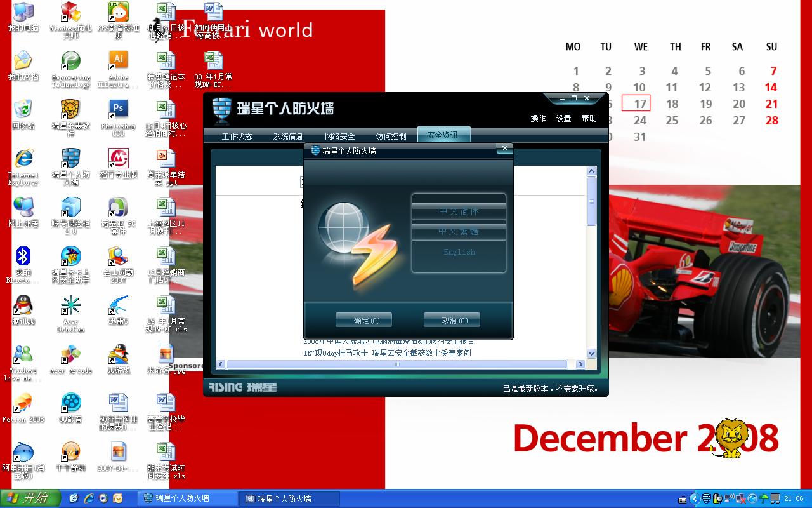The image size is (812, 508).
Task: Click horizontal scrollbar right arrow in news panel
Action: coord(580,364)
